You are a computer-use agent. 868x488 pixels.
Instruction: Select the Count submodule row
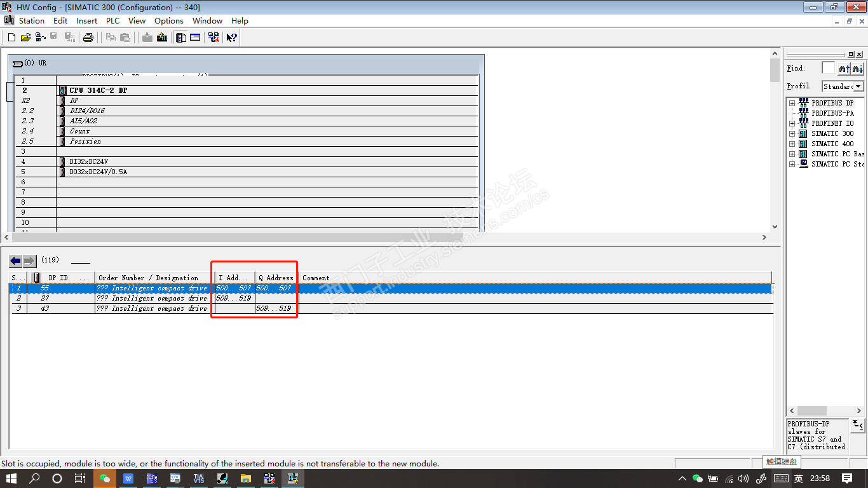tap(247, 131)
